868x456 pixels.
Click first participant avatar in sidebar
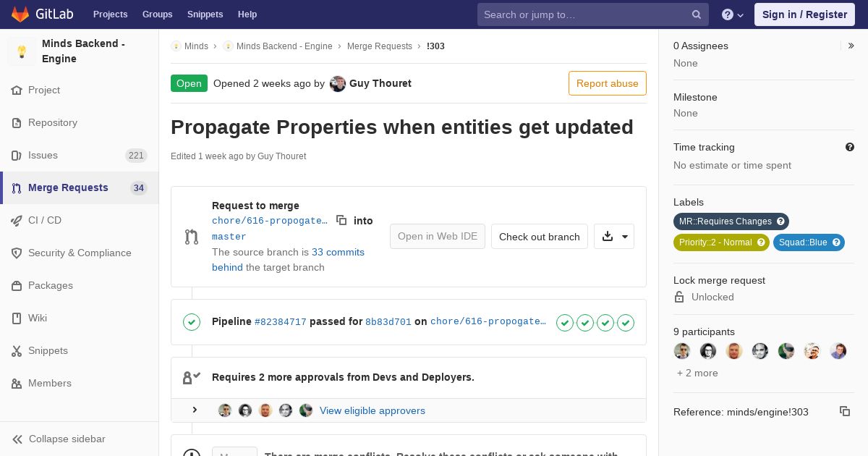pyautogui.click(x=682, y=351)
